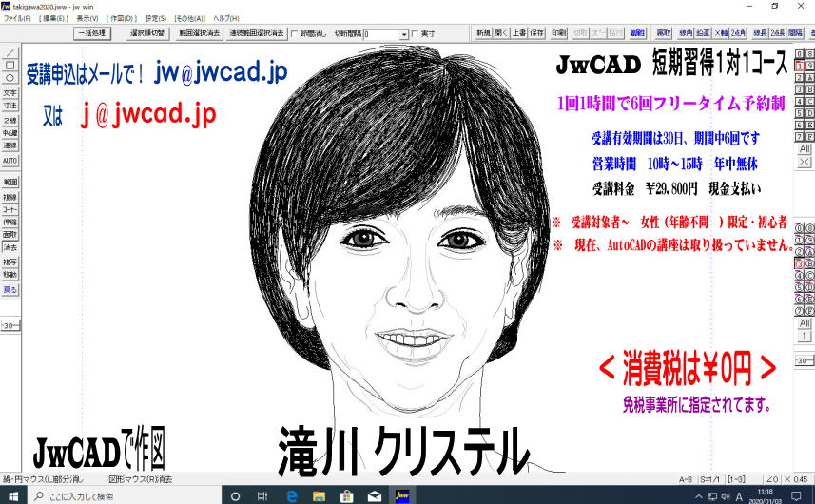Open the 表示(V) menu

coord(87,18)
